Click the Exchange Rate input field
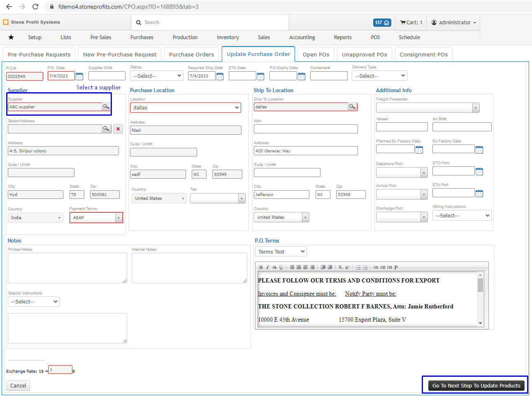 [60, 369]
